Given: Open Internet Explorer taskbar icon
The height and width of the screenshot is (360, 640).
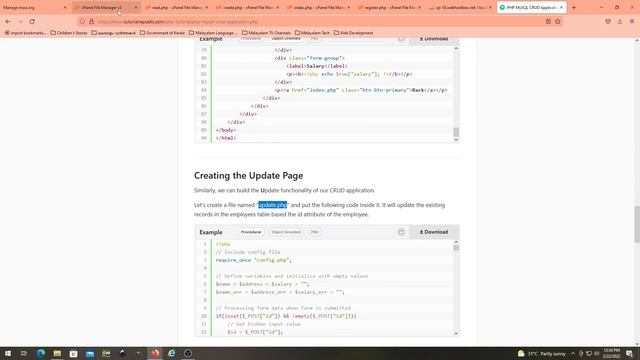Looking at the screenshot, I should (x=171, y=353).
